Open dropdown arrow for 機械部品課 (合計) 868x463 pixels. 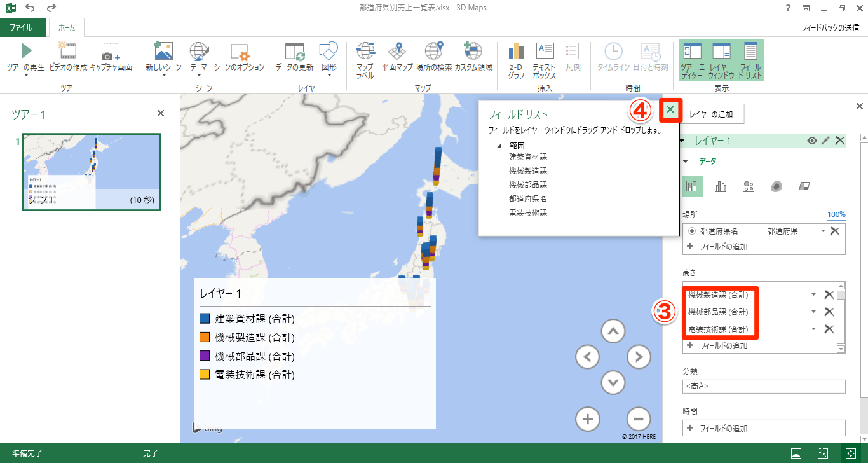click(814, 312)
